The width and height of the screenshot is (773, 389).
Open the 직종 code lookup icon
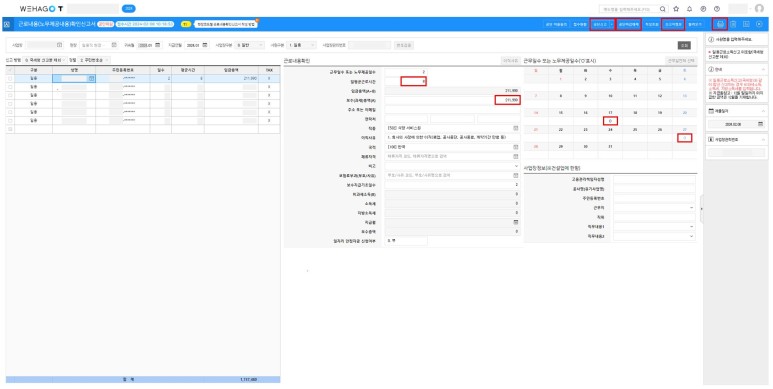pyautogui.click(x=516, y=128)
